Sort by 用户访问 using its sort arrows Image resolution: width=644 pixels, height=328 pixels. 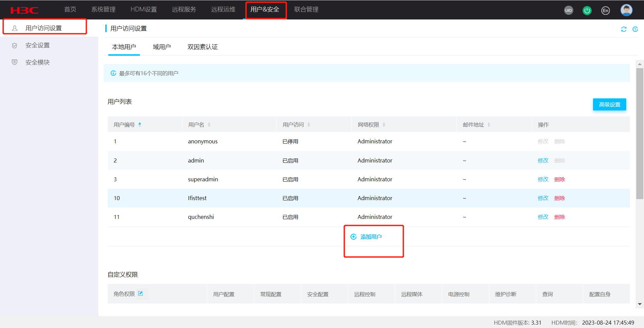[309, 125]
